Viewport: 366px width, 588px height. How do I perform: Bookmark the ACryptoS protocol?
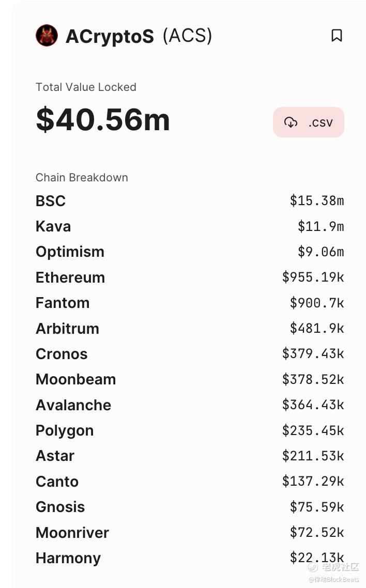coord(337,36)
